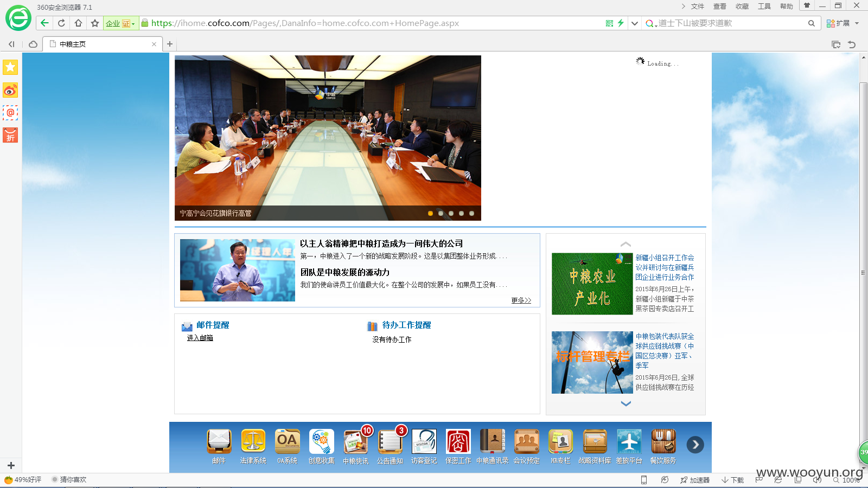The image size is (868, 488).
Task: Launch the OA系统 icon
Action: [288, 441]
